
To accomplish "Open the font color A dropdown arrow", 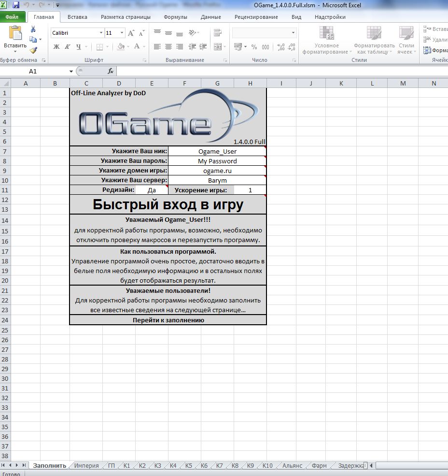I will [144, 47].
